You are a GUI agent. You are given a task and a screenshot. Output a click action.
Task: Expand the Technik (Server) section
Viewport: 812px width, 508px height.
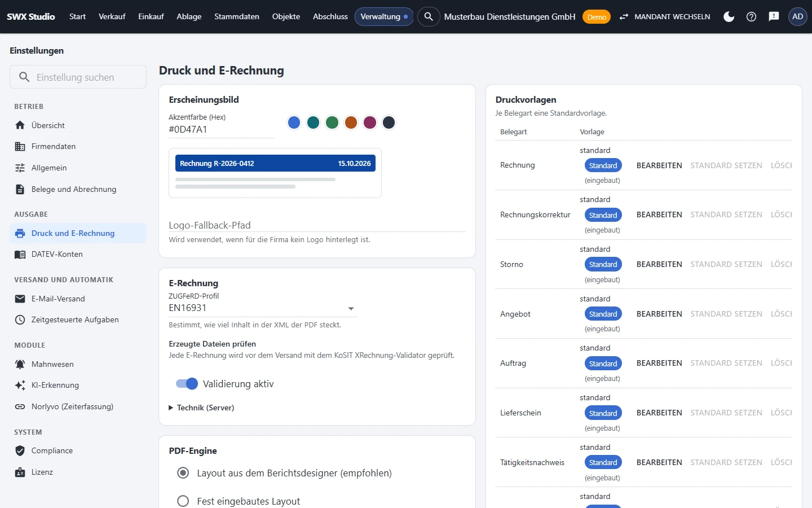pyautogui.click(x=201, y=408)
